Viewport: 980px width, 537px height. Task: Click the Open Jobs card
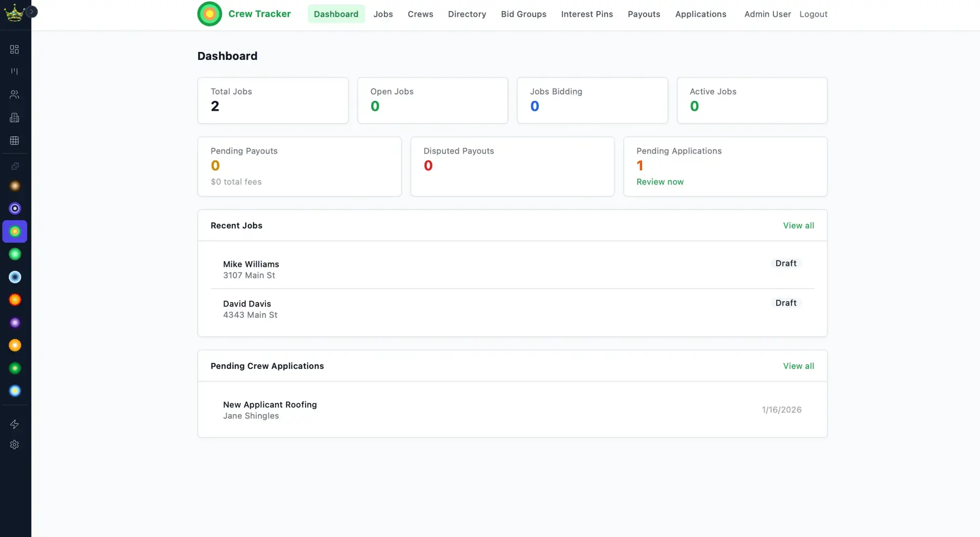click(432, 100)
